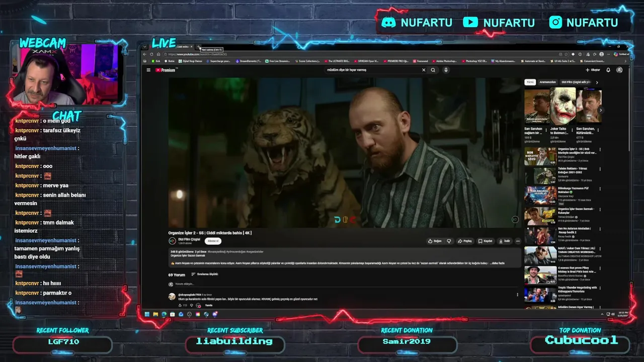Save video with Kaydet button
644x362 pixels.
click(486, 241)
